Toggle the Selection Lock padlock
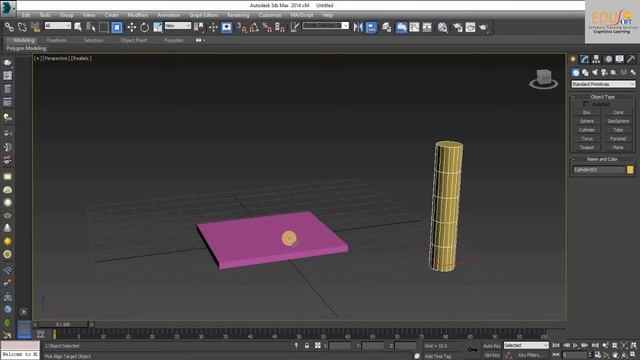The image size is (640, 360). [x=307, y=346]
